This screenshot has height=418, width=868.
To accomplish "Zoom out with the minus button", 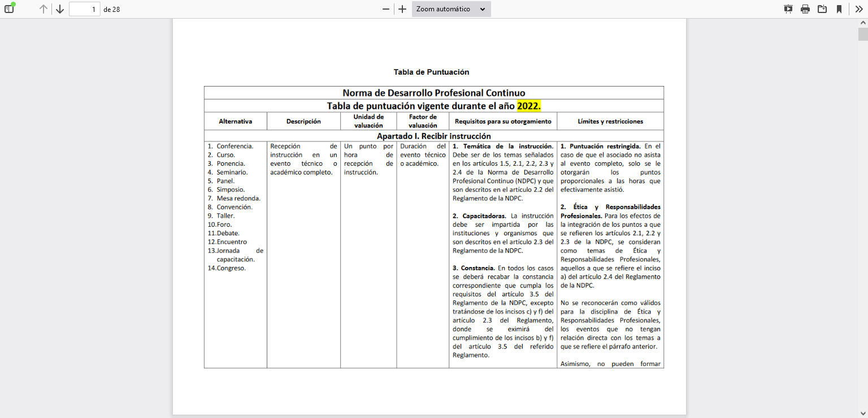I will (x=386, y=9).
